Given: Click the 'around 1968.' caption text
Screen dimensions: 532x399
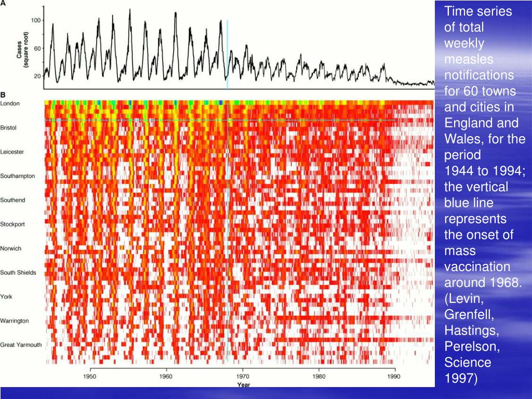Looking at the screenshot, I should 483,282.
